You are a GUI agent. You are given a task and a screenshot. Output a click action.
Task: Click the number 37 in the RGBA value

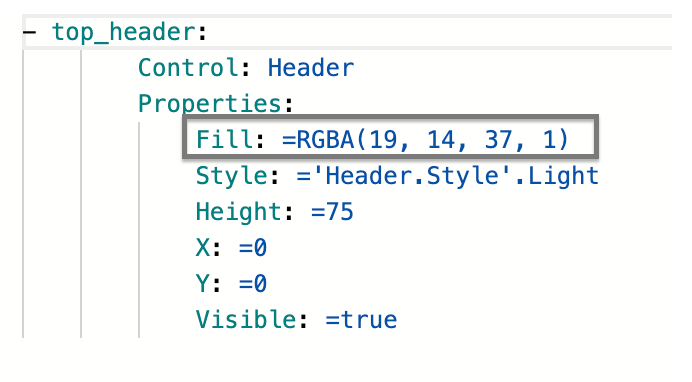tap(498, 139)
